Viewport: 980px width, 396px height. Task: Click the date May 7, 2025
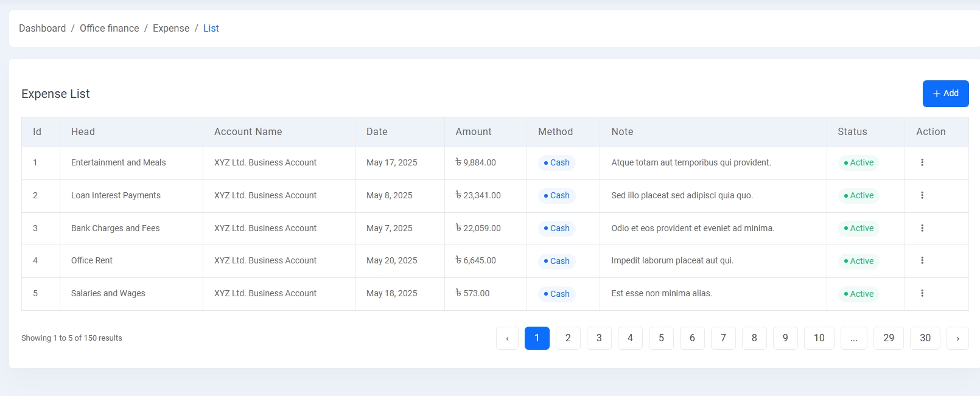click(x=390, y=228)
